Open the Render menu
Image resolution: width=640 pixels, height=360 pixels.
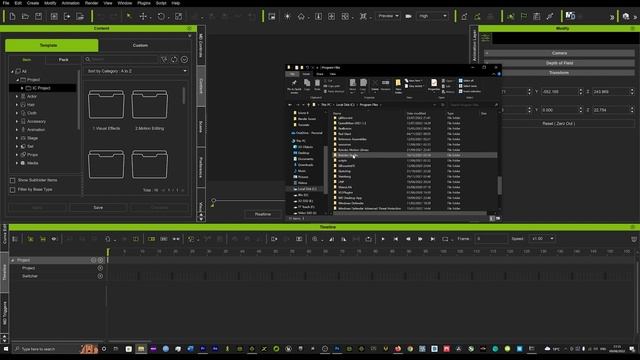click(91, 3)
